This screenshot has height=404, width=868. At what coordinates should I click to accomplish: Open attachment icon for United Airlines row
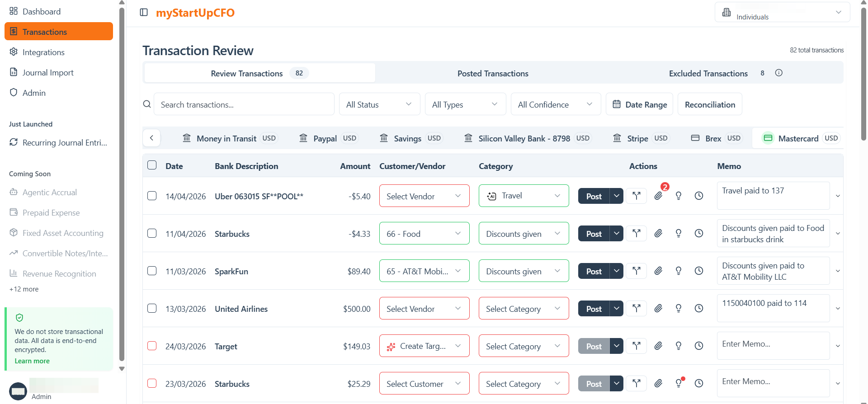tap(658, 308)
